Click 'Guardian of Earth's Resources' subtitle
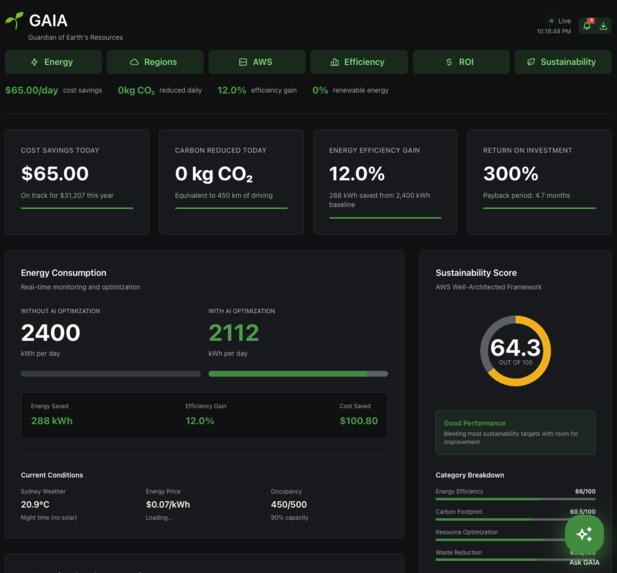 75,37
